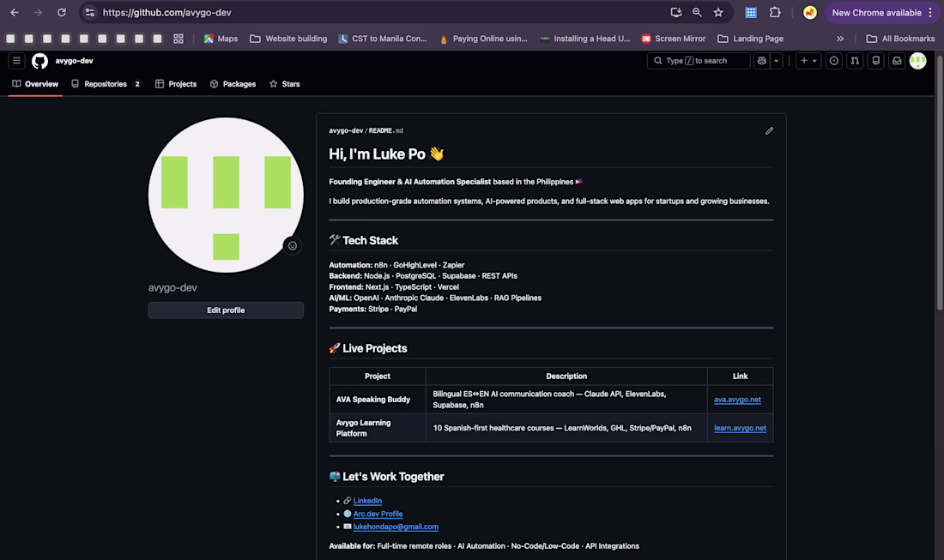944x560 pixels.
Task: Click the Edit profile button
Action: (x=226, y=310)
